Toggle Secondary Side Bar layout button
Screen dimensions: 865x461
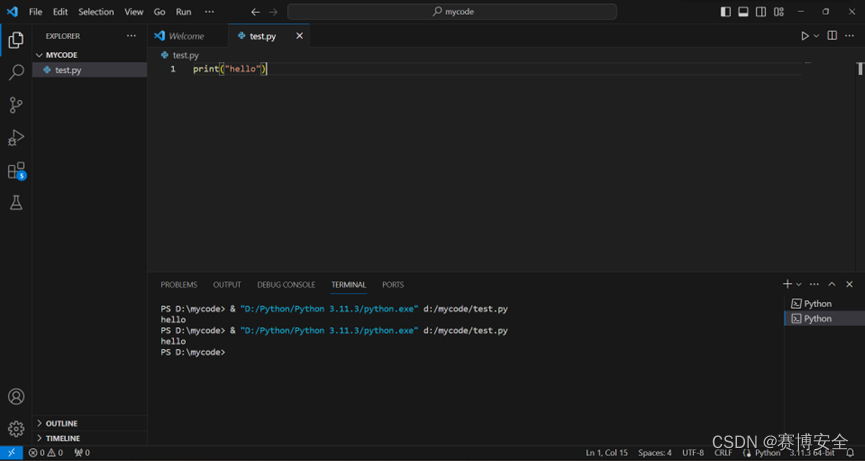click(x=761, y=12)
